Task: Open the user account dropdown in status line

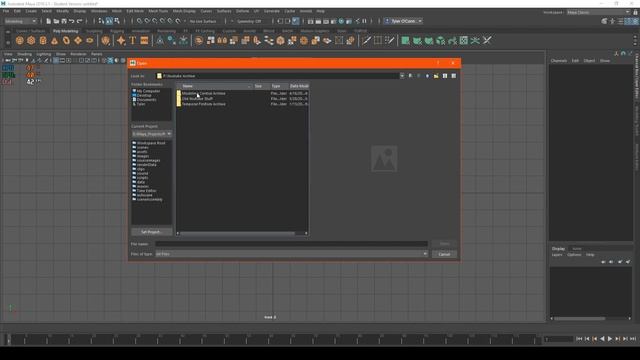Action: [403, 21]
